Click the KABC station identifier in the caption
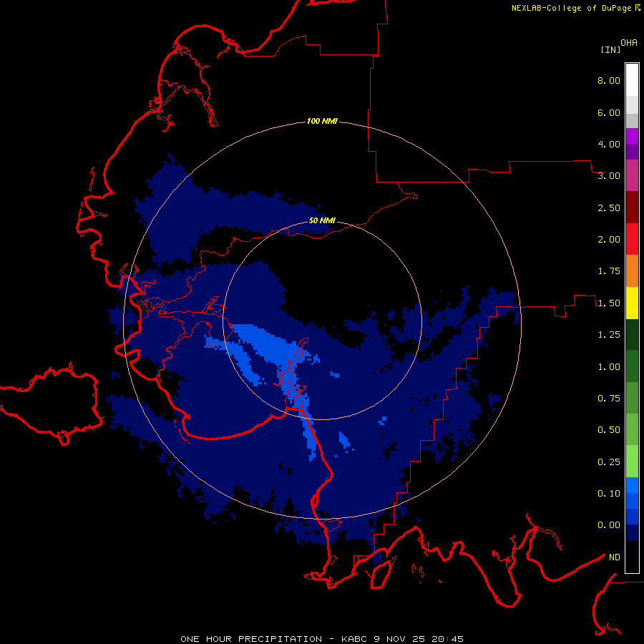This screenshot has height=644, width=644. coord(354,639)
